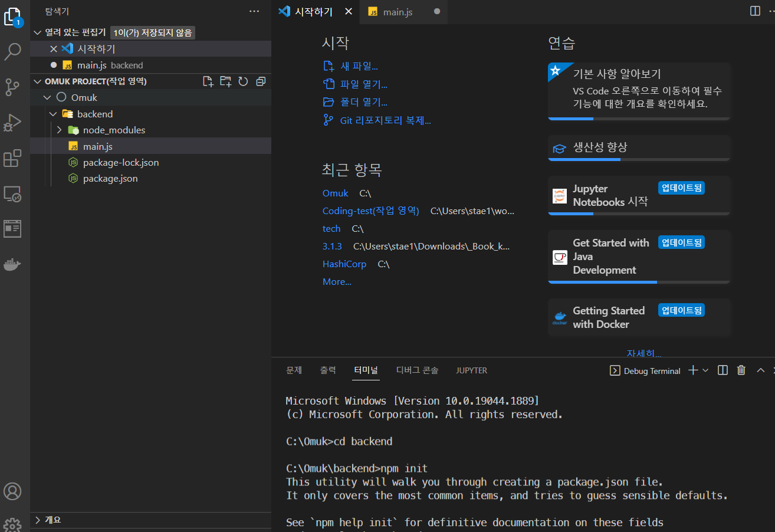Open recent Coding-test(작업 영역)
The height and width of the screenshot is (532, 775).
[x=370, y=211]
